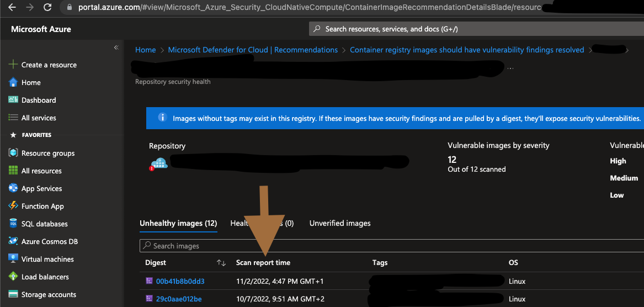Click the Repository security health subtitle

coord(173,81)
